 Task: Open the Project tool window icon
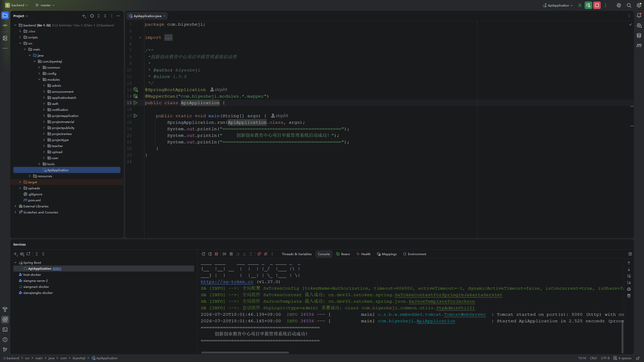(x=5, y=16)
